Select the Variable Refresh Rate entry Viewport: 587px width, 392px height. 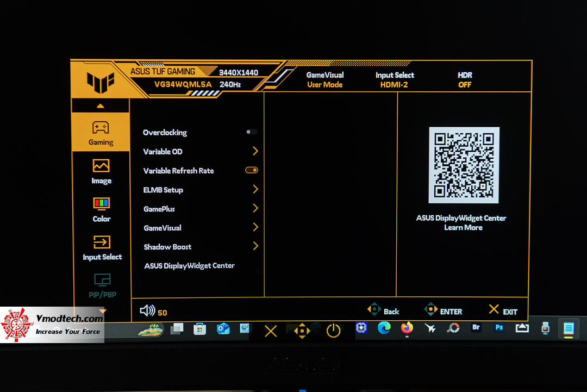[179, 171]
